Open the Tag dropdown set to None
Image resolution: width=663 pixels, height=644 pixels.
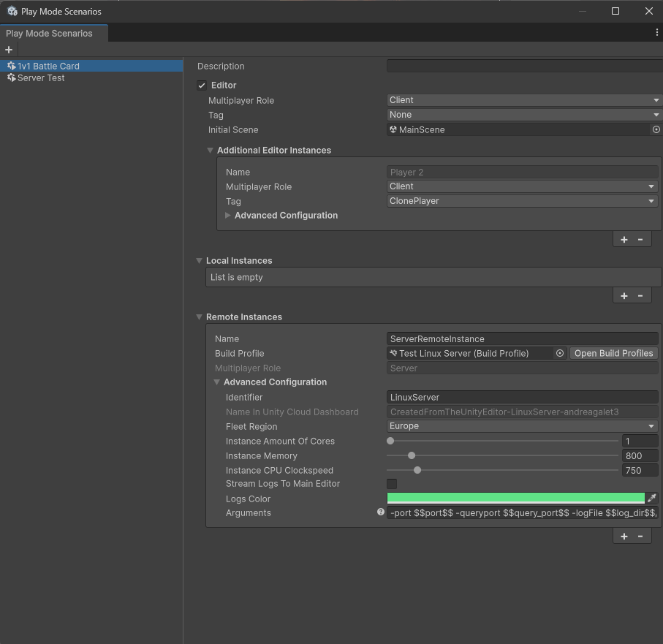pos(522,115)
